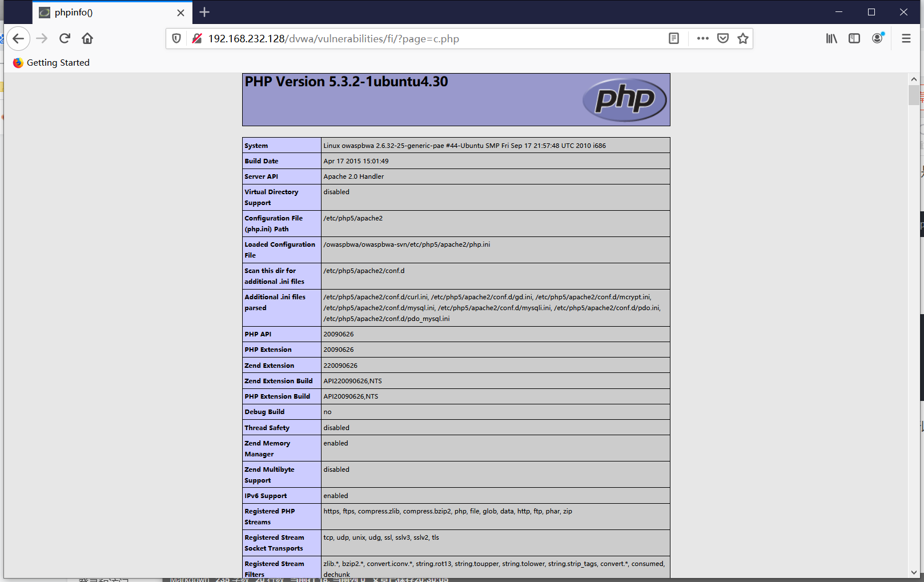924x582 pixels.
Task: Click /etc/php5/apache2/conf.d value
Action: click(x=364, y=271)
